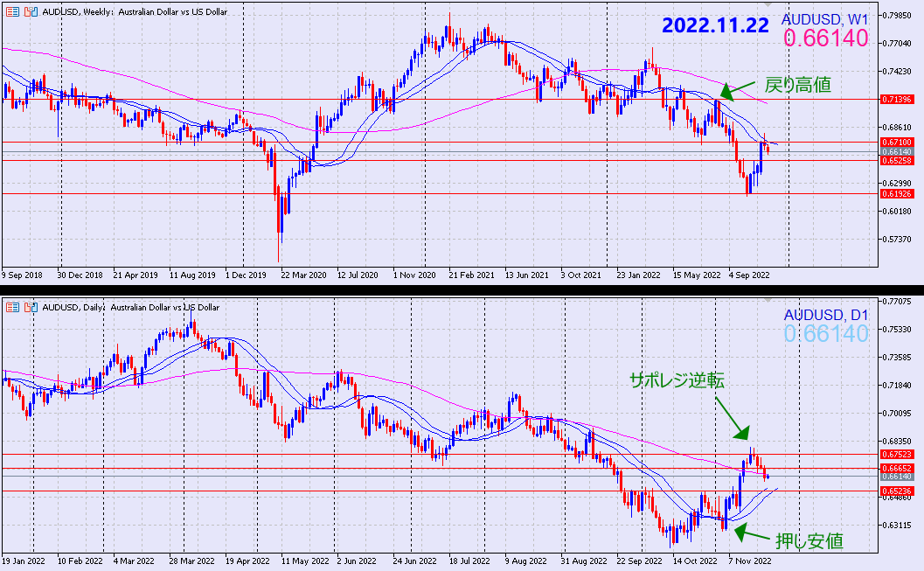
Task: Select the green '押し安値' annotation text
Action: (x=809, y=540)
